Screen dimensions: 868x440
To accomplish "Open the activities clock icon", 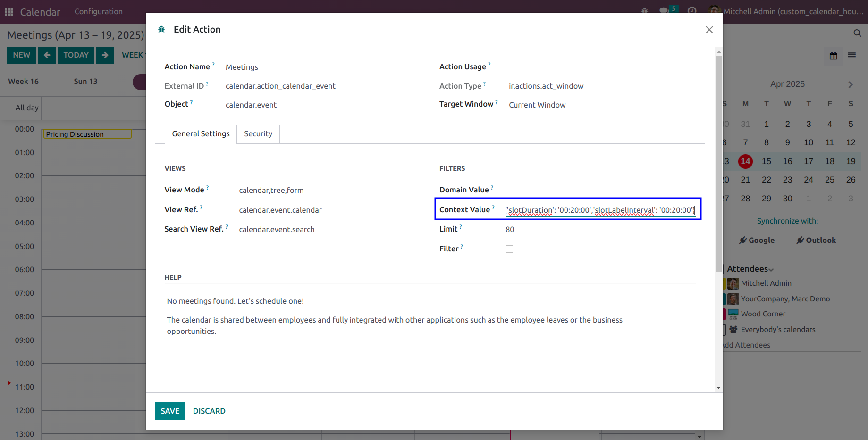I will click(x=692, y=11).
